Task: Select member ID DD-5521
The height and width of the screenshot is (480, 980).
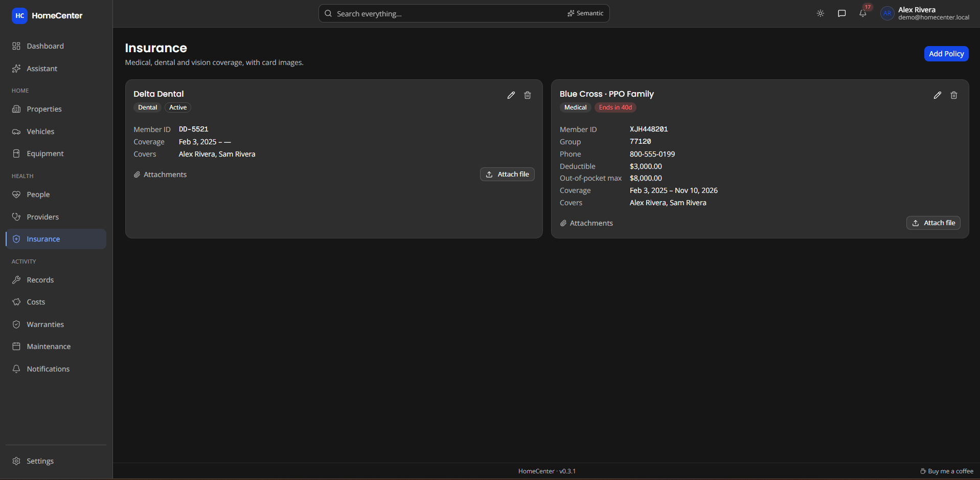Action: click(x=194, y=129)
